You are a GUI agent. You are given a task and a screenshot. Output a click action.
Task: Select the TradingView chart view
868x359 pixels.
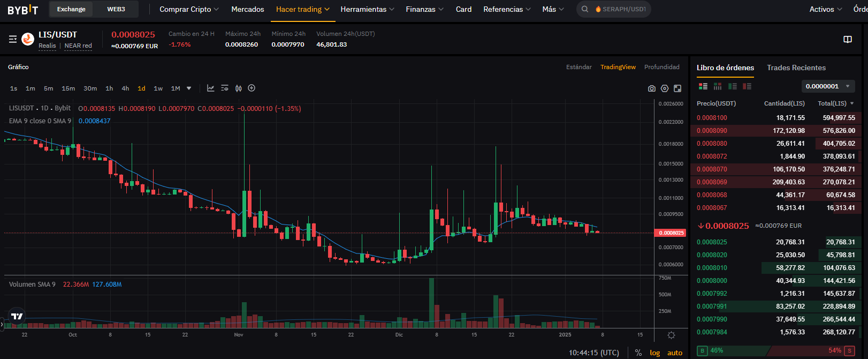(x=618, y=67)
